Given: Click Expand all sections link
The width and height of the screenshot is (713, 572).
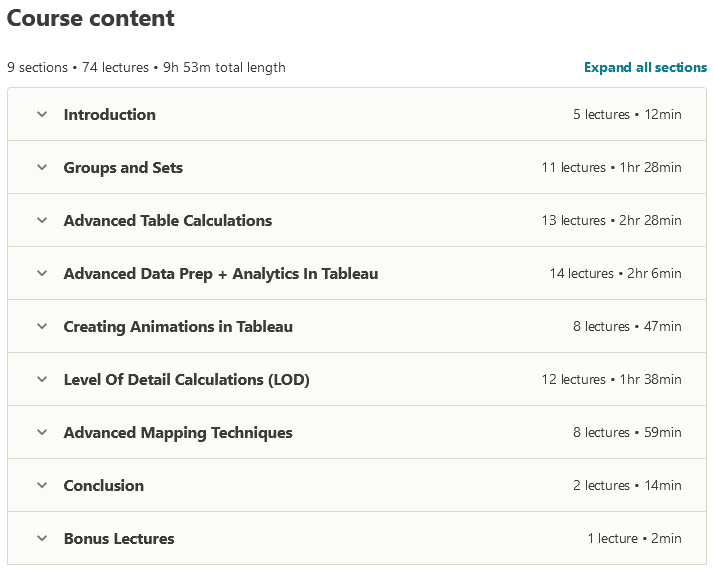Looking at the screenshot, I should tap(645, 67).
